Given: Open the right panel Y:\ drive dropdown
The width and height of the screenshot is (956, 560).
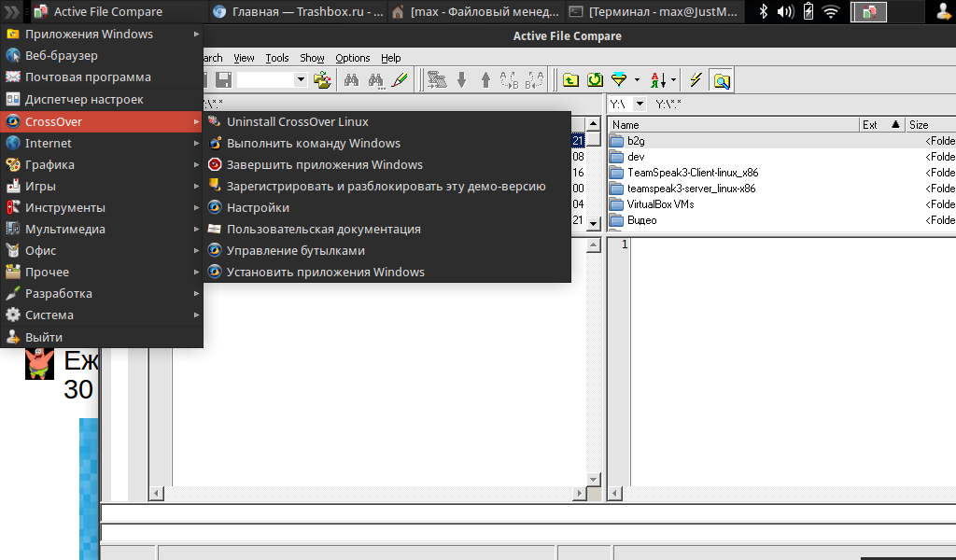Looking at the screenshot, I should click(640, 105).
